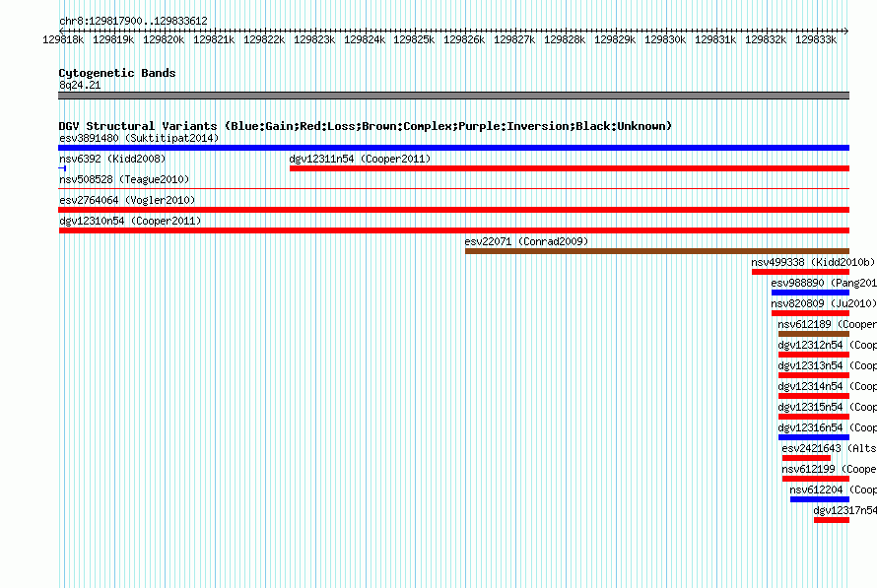Select the red dgv12312n54 bar

814,355
